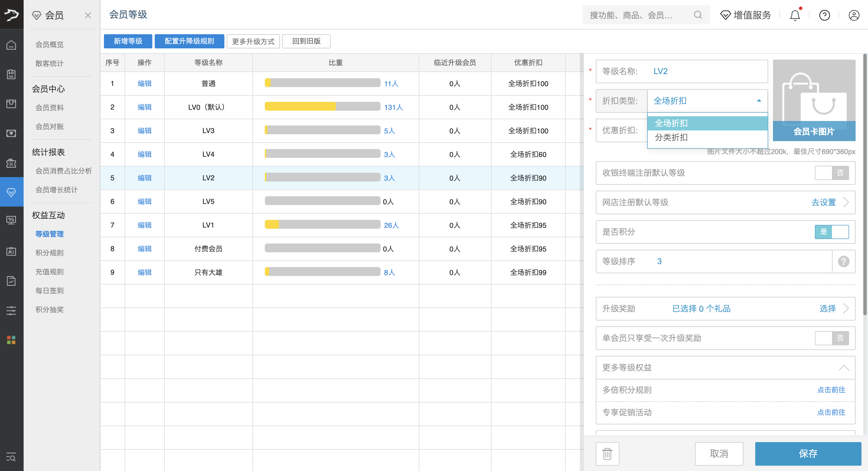
Task: Click the 普通 proportion progress bar
Action: coord(322,83)
